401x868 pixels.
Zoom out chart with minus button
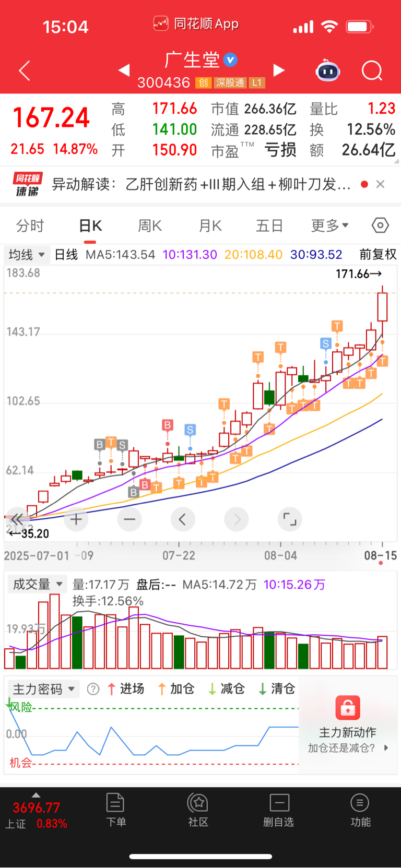pyautogui.click(x=129, y=519)
